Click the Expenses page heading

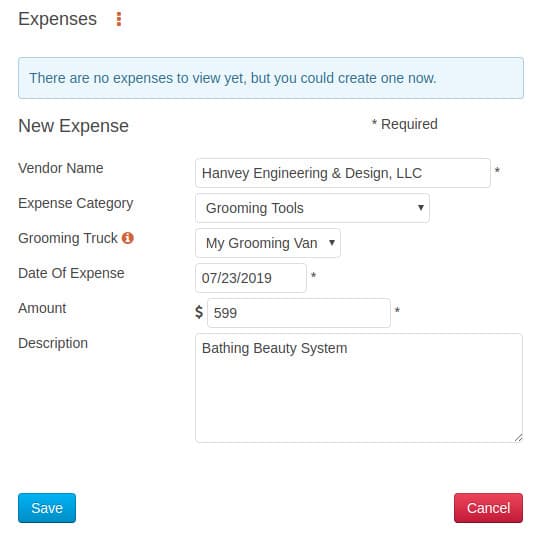click(x=57, y=19)
